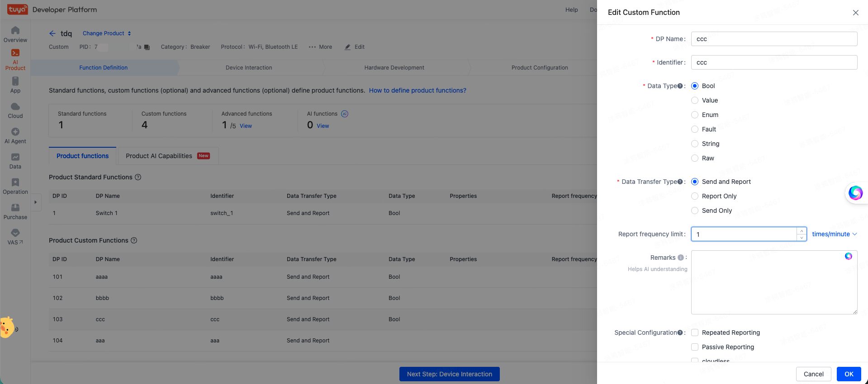Switch to Product AI Capabilities tab
The width and height of the screenshot is (868, 384).
click(x=168, y=156)
